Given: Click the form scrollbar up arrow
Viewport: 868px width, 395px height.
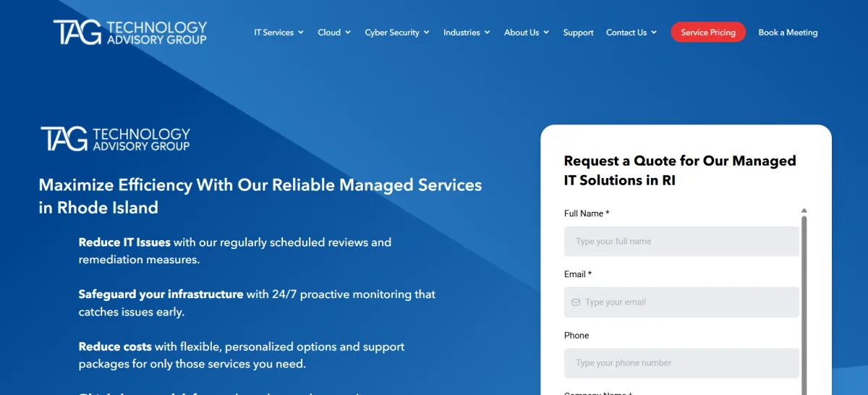Looking at the screenshot, I should [x=804, y=211].
